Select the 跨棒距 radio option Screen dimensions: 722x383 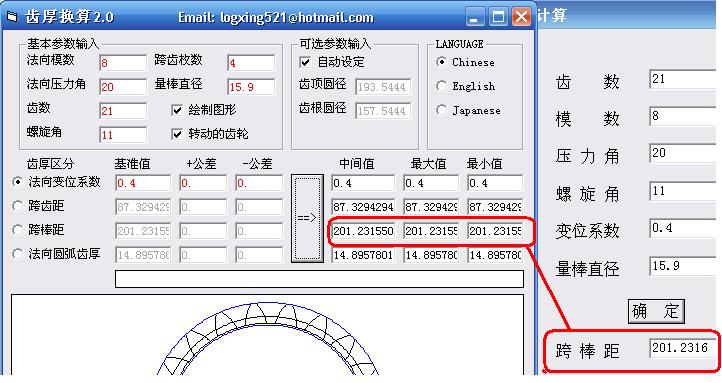[x=17, y=230]
